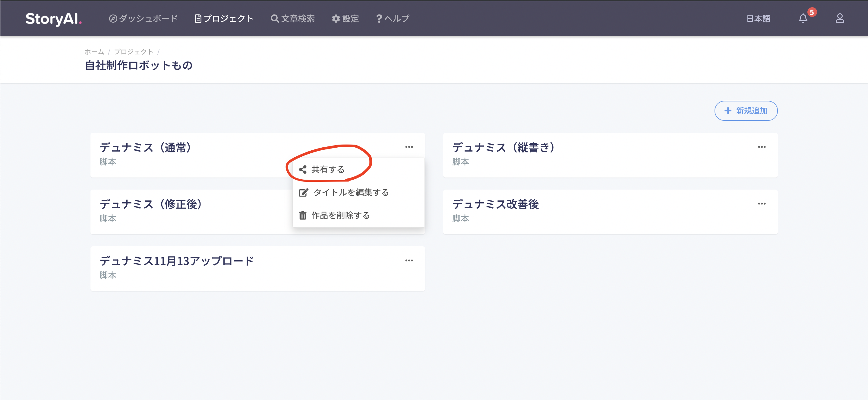This screenshot has height=400, width=868.
Task: Select 共有する from the context menu
Action: [x=327, y=170]
